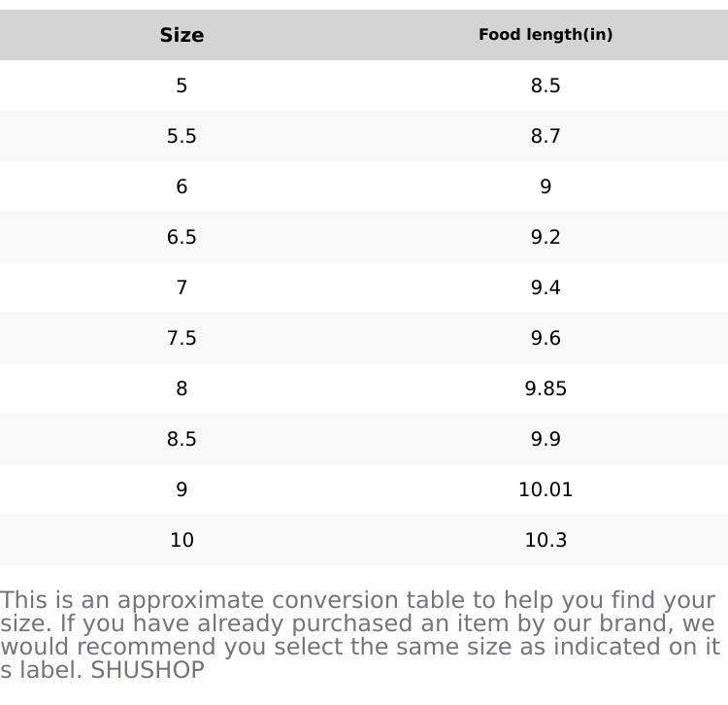The height and width of the screenshot is (705, 728).
Task: Click size 6.5 cell
Action: (182, 237)
